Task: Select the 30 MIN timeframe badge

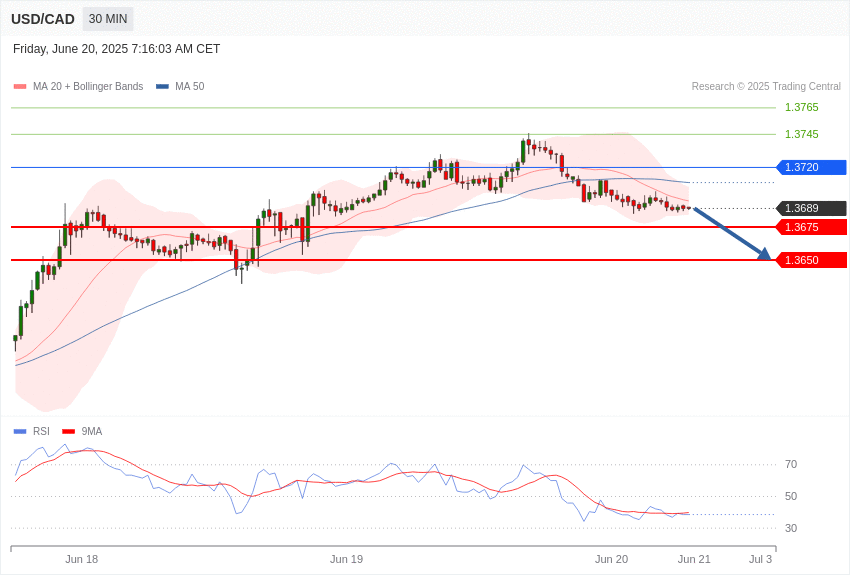Action: (108, 19)
